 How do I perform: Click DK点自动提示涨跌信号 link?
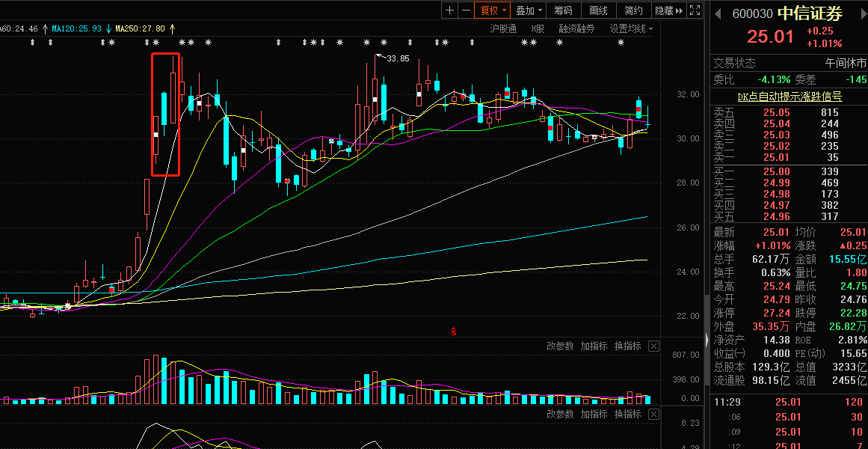[789, 97]
